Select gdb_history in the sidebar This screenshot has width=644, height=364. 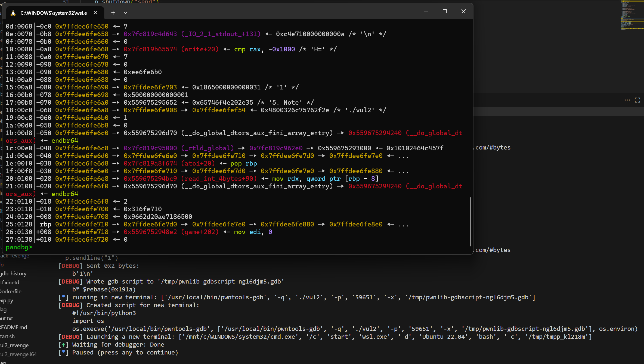coord(14,273)
